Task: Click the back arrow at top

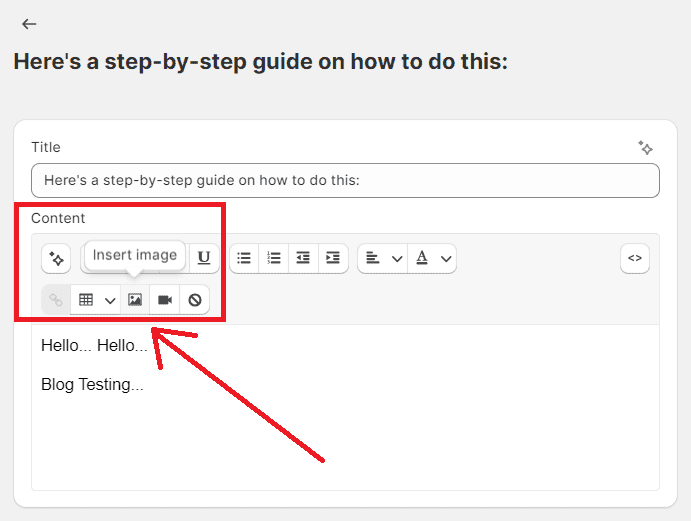Action: [x=29, y=24]
